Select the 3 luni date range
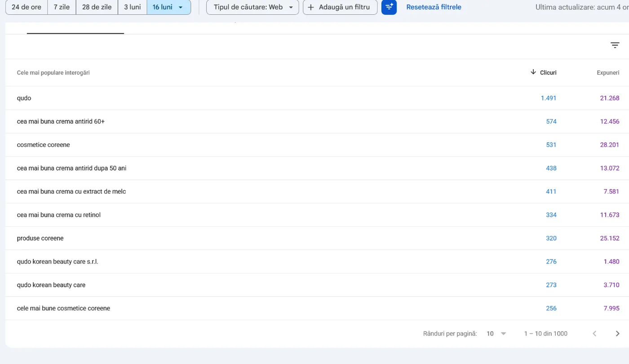629x364 pixels. (x=133, y=7)
